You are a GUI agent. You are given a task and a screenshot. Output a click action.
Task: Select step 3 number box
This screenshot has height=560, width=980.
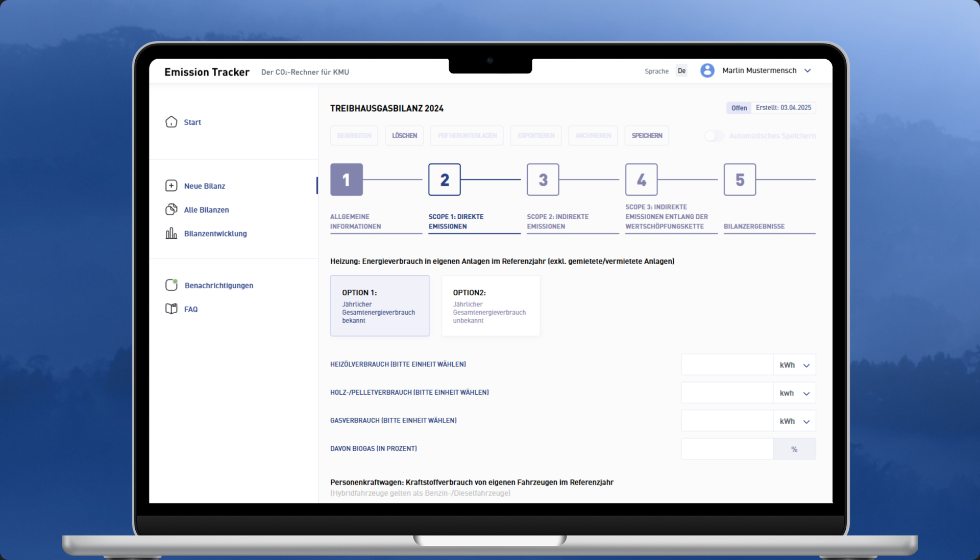543,180
